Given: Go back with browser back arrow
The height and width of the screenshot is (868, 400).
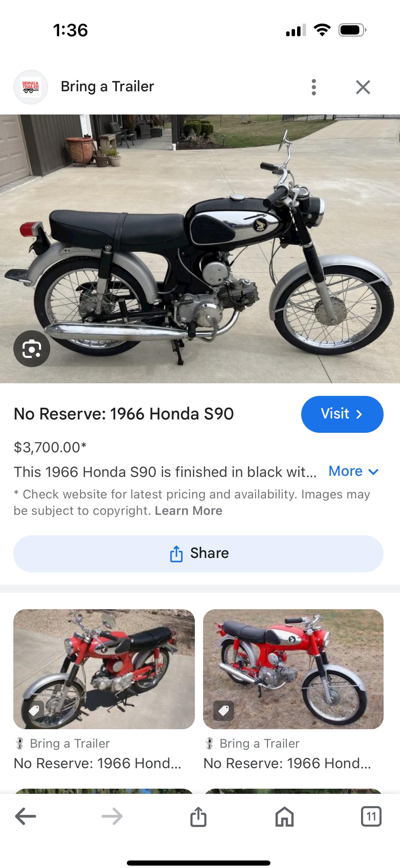Looking at the screenshot, I should point(26,816).
